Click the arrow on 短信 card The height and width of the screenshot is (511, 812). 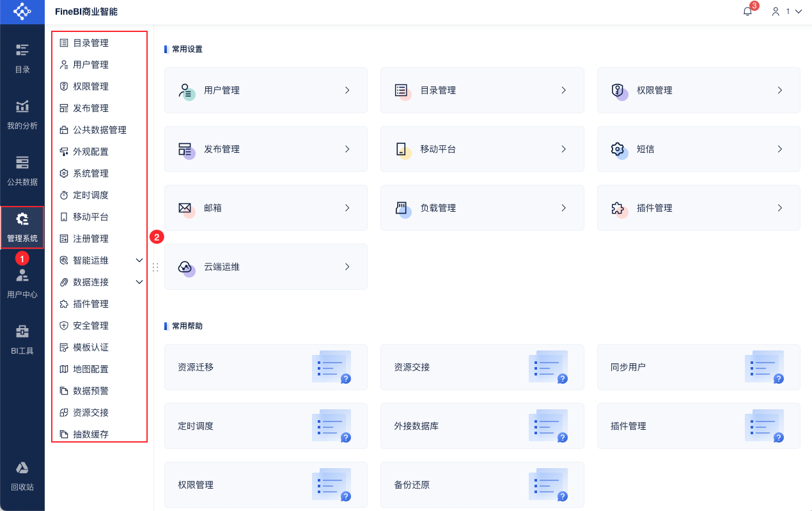pyautogui.click(x=780, y=149)
